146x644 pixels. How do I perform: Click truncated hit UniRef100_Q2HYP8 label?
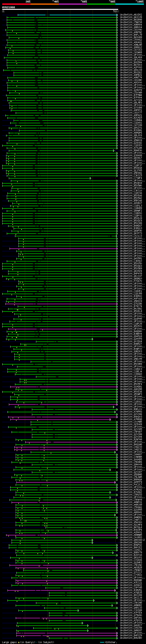pos(131,339)
